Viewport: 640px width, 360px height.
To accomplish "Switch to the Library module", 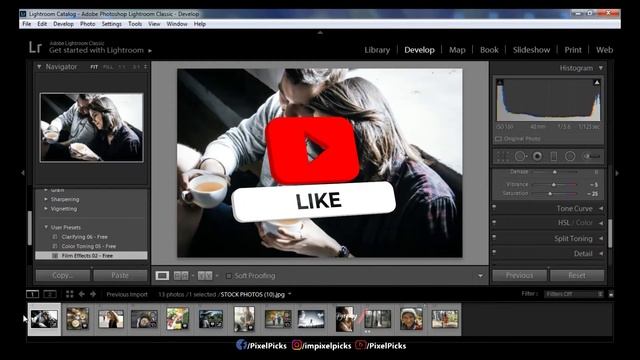I will (x=377, y=50).
